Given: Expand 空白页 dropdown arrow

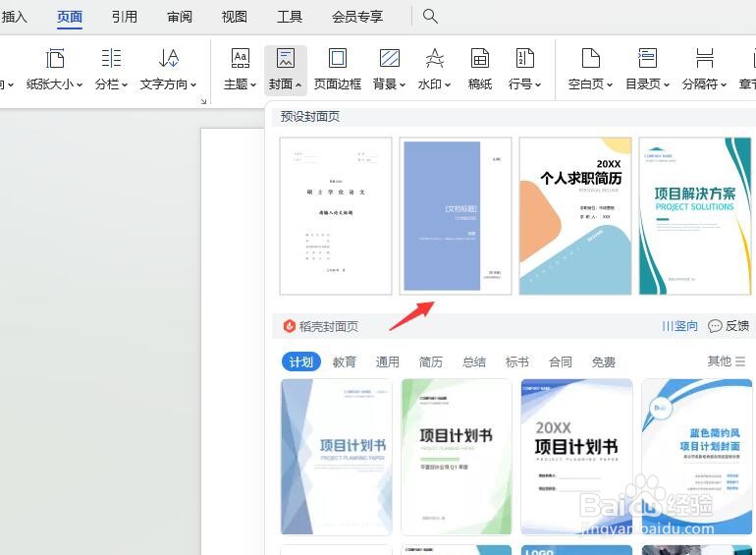Looking at the screenshot, I should pyautogui.click(x=610, y=84).
